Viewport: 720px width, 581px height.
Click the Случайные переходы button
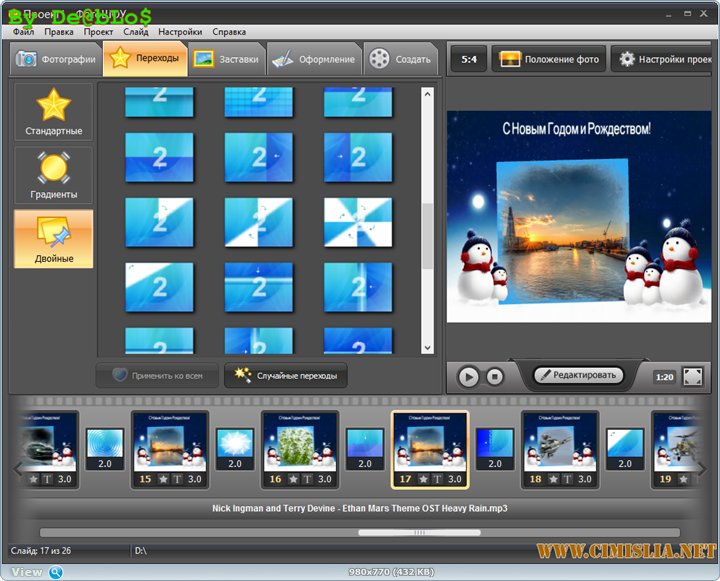(x=286, y=376)
